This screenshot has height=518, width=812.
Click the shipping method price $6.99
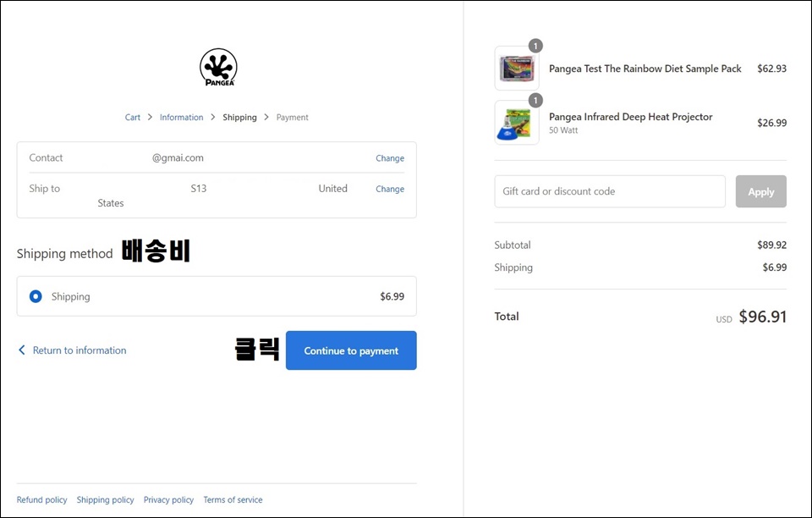click(392, 296)
